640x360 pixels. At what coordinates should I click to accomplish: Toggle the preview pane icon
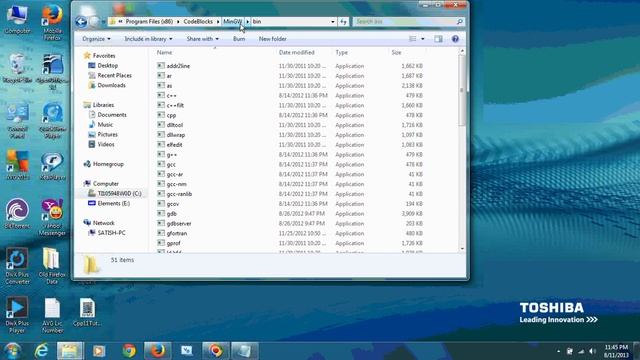pyautogui.click(x=438, y=39)
